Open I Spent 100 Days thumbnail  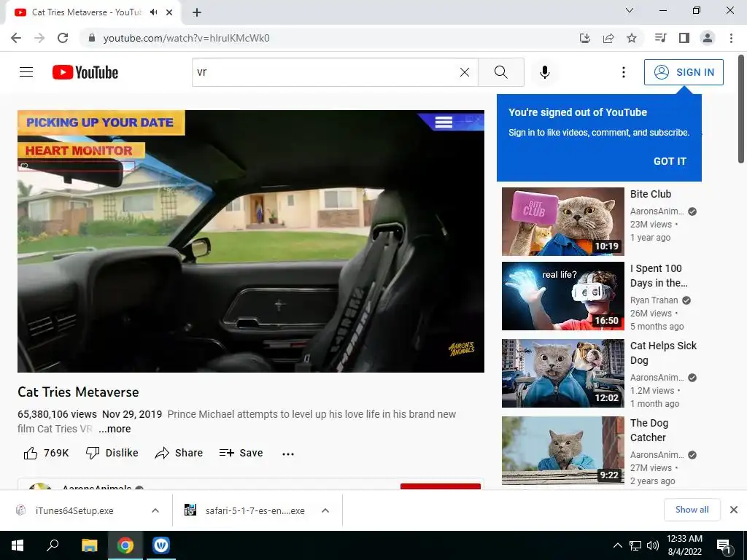pyautogui.click(x=562, y=296)
